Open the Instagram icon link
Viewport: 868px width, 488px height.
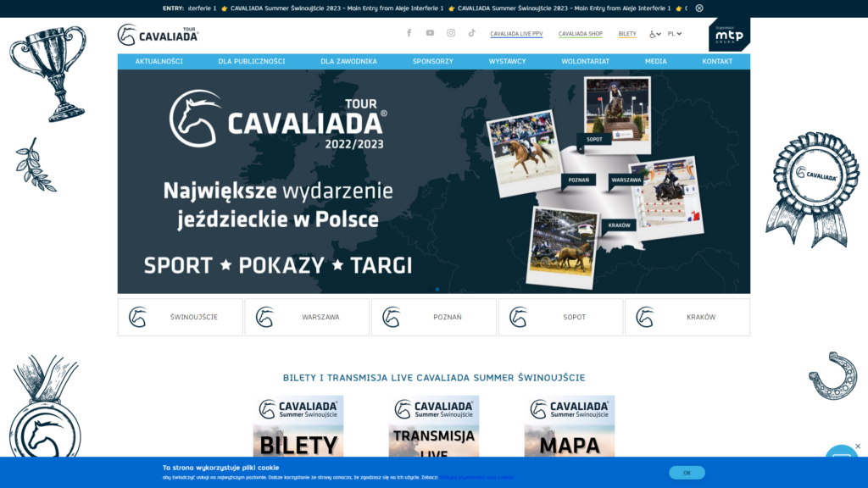[x=451, y=33]
